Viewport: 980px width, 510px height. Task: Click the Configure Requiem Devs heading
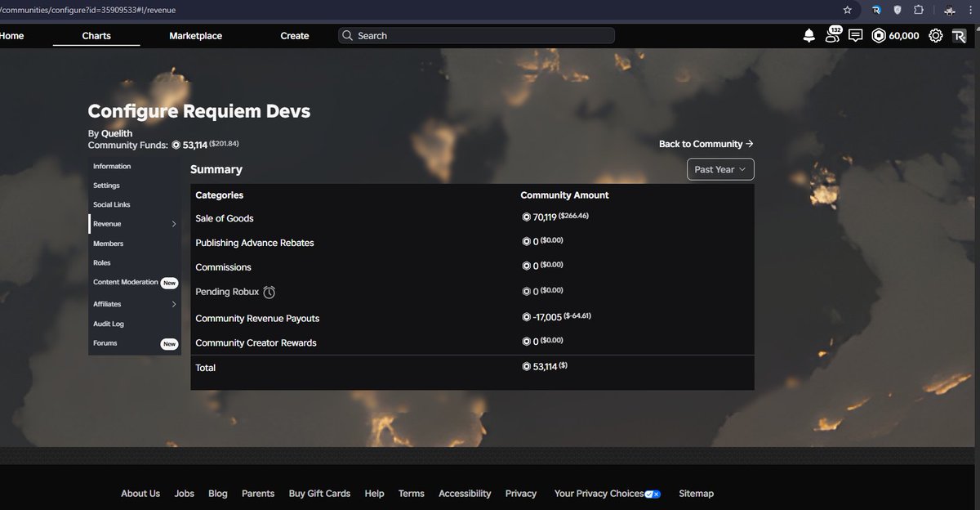point(199,111)
